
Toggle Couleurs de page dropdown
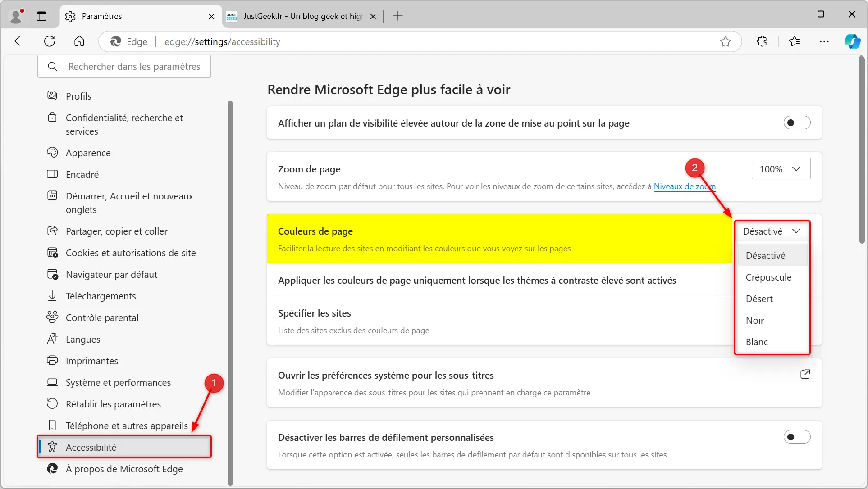(772, 231)
